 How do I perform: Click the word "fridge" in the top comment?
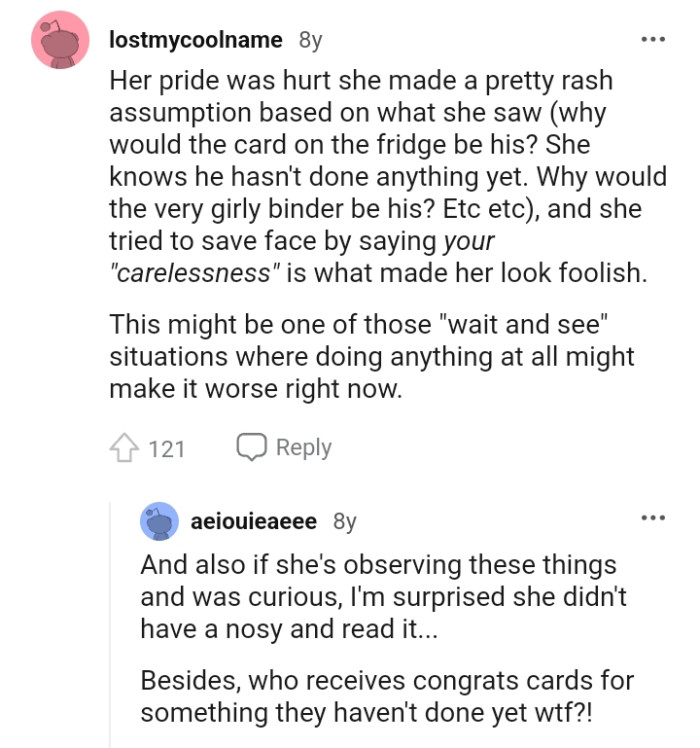pos(397,143)
